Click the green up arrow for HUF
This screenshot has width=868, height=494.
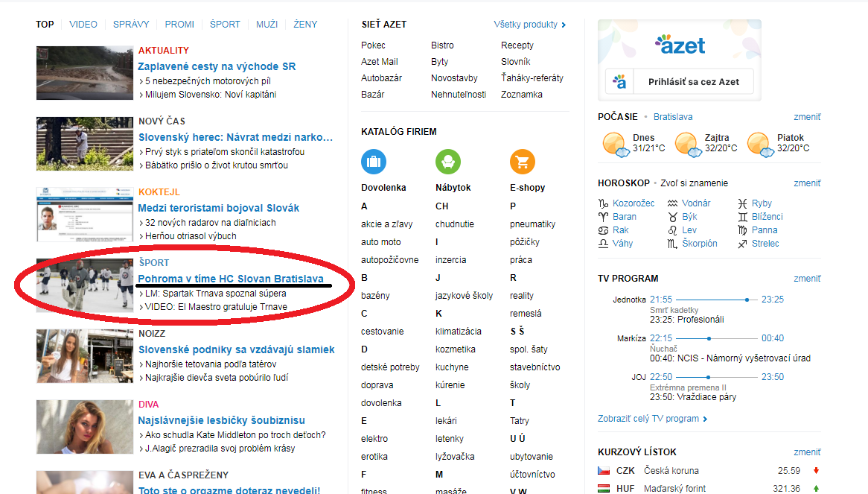pyautogui.click(x=816, y=489)
